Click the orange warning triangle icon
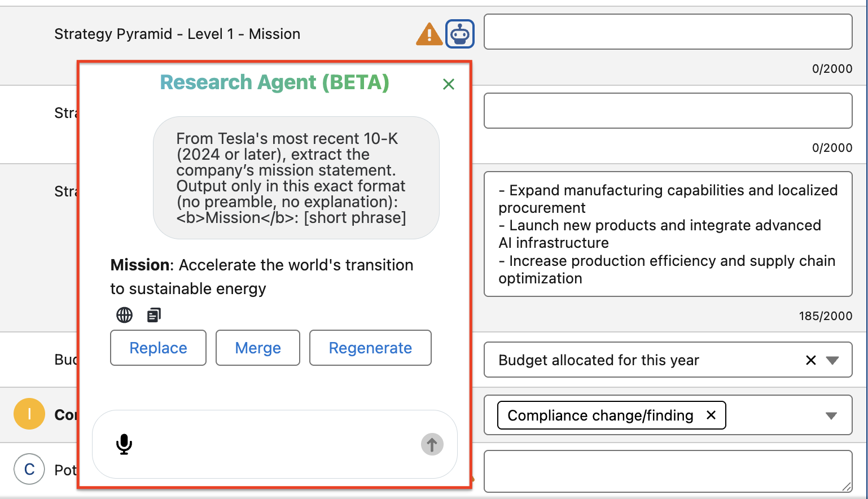The width and height of the screenshot is (868, 499). pos(429,34)
